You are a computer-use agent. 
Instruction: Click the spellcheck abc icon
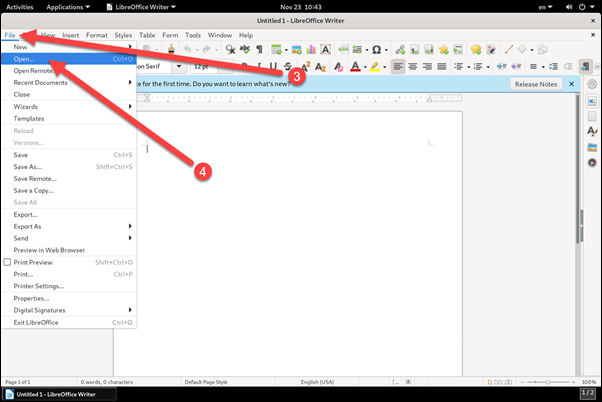coord(245,49)
